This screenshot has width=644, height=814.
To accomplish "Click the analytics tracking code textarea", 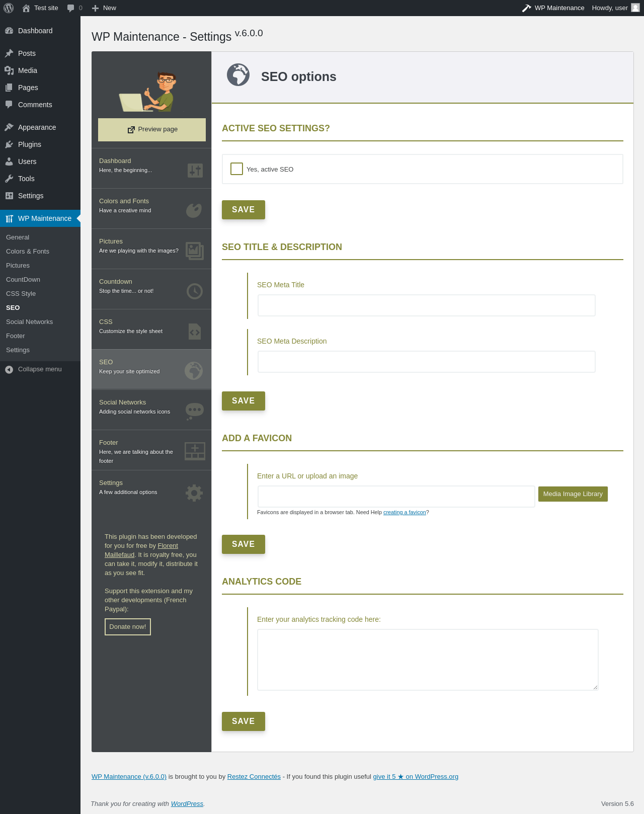I will pos(428,660).
